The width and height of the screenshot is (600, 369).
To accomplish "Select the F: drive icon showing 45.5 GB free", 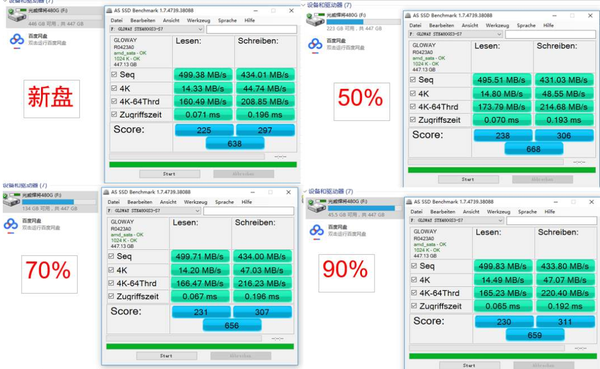I will click(317, 206).
